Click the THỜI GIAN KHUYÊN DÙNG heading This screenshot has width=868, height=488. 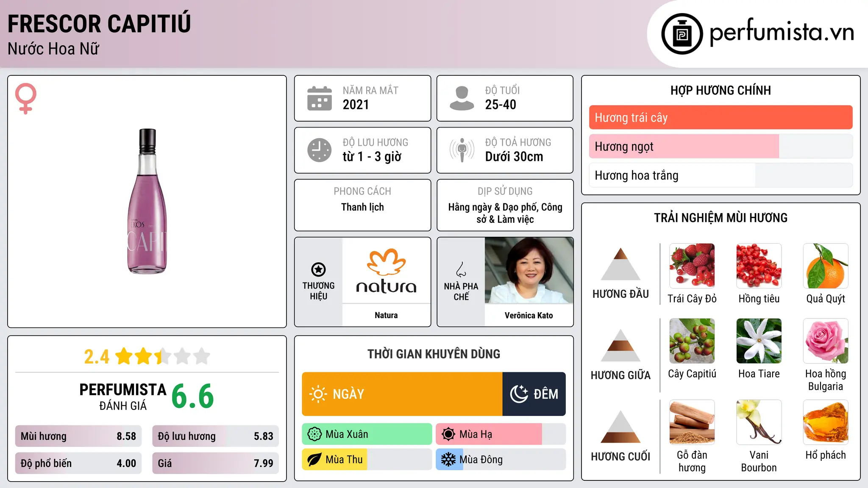click(x=434, y=354)
